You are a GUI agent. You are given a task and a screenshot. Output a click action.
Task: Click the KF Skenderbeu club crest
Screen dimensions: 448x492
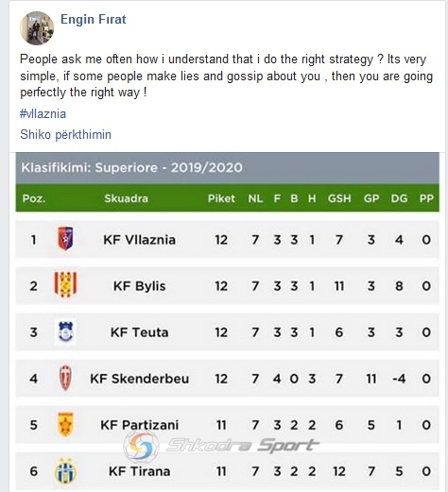[65, 378]
